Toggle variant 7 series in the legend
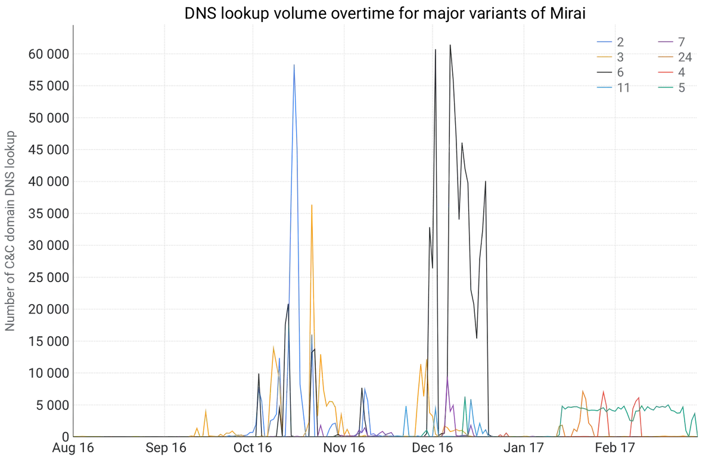This screenshot has width=715, height=457. click(x=672, y=42)
